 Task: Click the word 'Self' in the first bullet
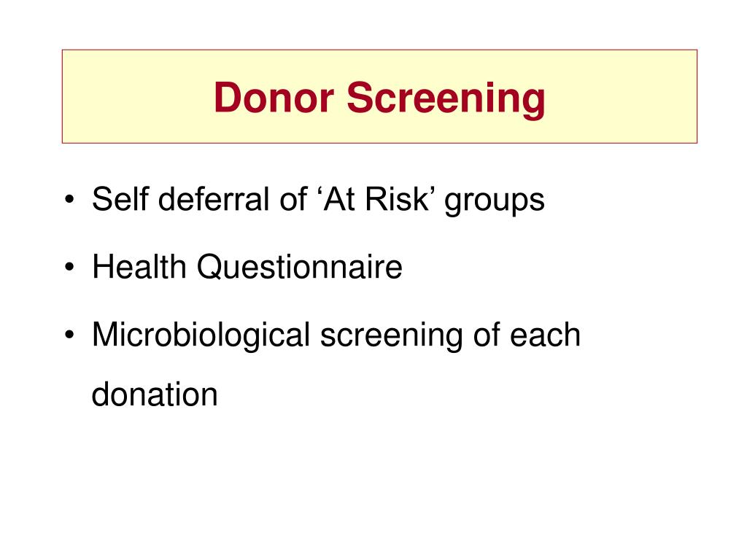pos(117,200)
